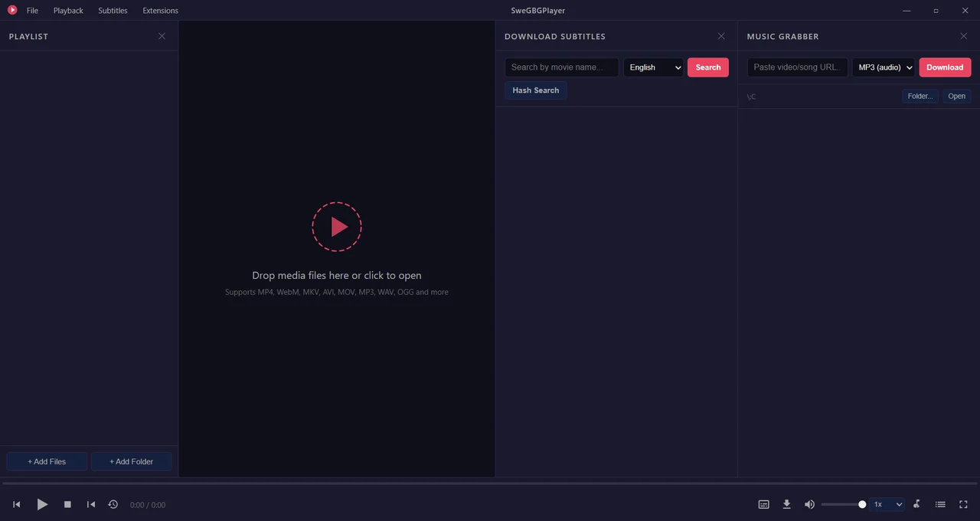This screenshot has width=980, height=521.
Task: Mute audio with the speaker icon
Action: (x=809, y=504)
